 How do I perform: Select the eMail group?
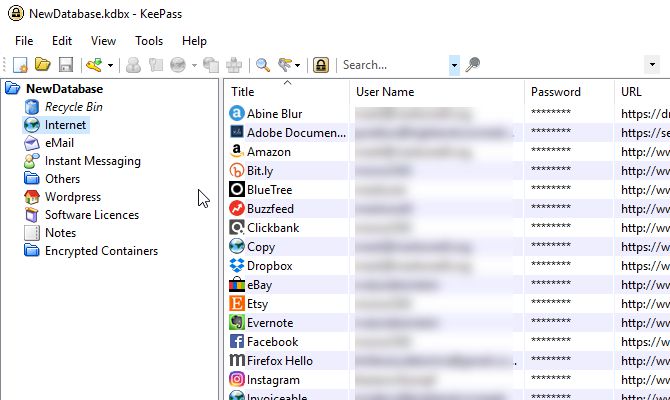click(x=59, y=143)
